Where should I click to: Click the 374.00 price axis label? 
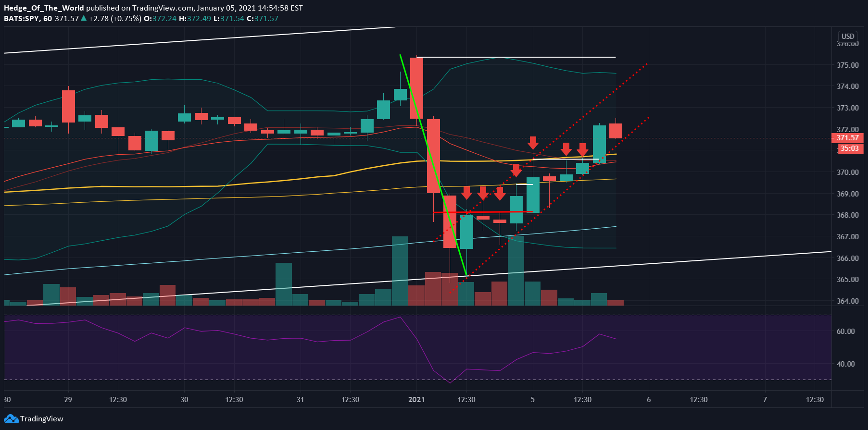[x=847, y=86]
